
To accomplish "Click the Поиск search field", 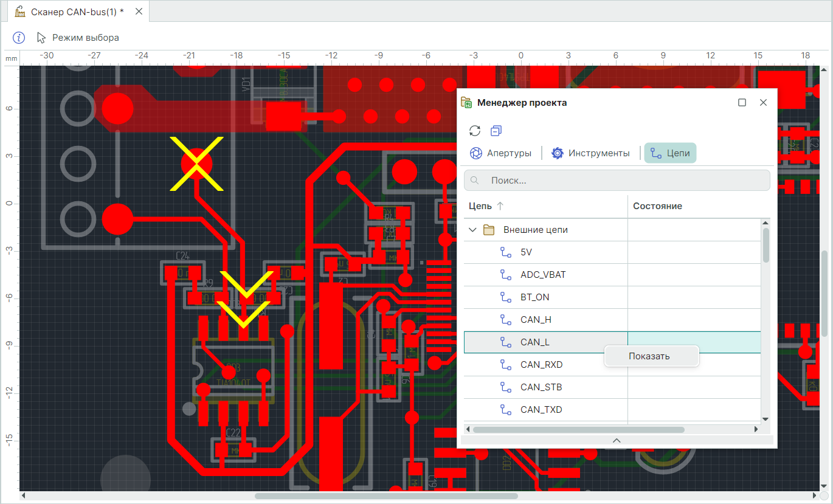I will click(617, 181).
